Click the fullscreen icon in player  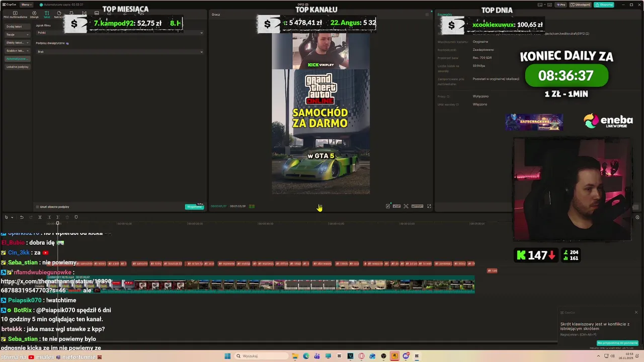pos(429,206)
